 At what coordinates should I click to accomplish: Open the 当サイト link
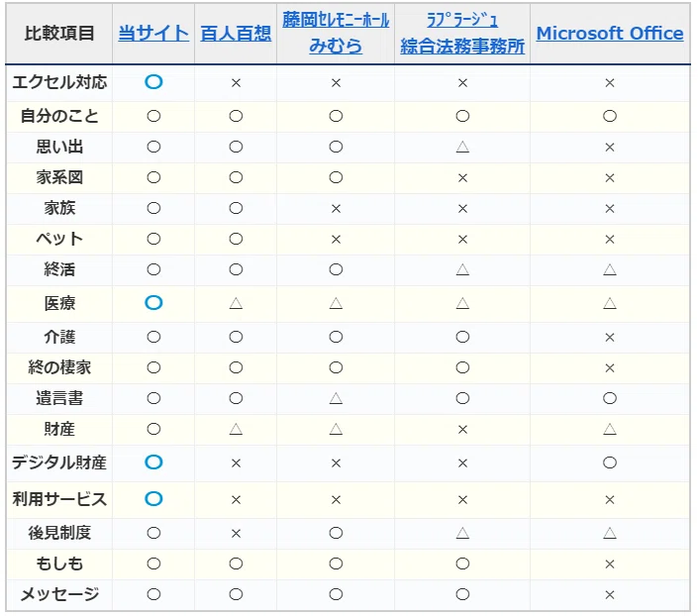click(x=153, y=33)
